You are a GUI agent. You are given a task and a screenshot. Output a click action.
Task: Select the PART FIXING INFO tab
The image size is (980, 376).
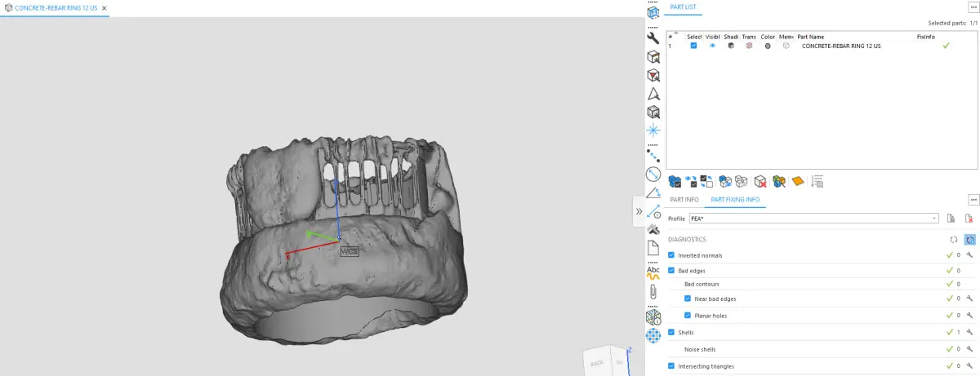tap(735, 200)
